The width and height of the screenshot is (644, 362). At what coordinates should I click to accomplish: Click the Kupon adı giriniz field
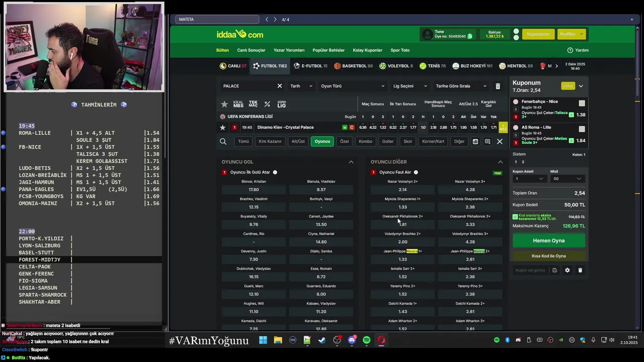[531, 270]
